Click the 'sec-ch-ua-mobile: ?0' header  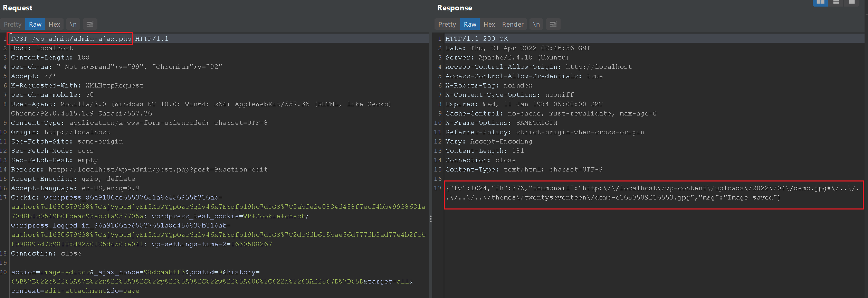pyautogui.click(x=52, y=95)
